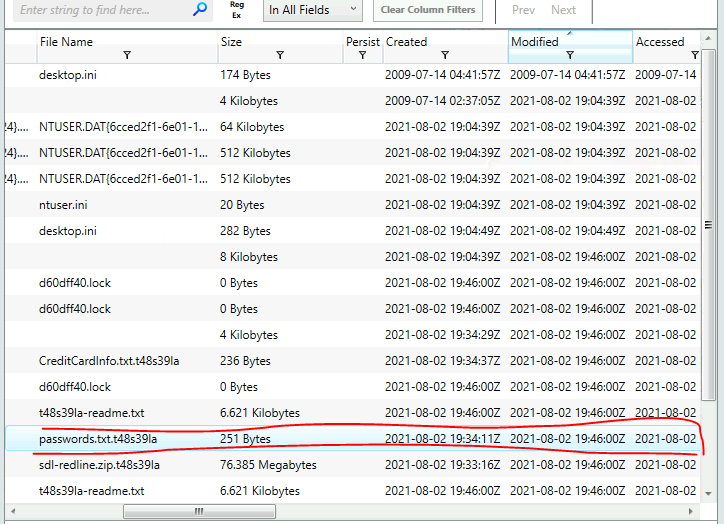Open filter icon for File Name column

point(127,55)
